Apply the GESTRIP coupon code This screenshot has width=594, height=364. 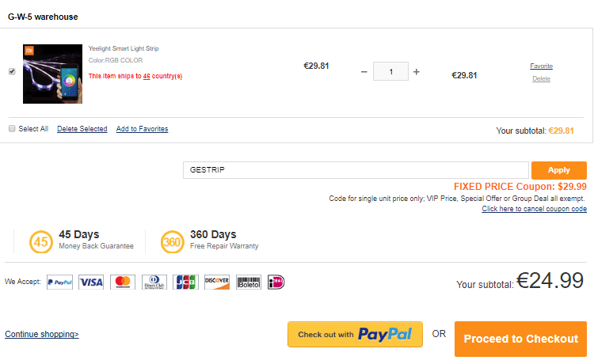click(558, 170)
